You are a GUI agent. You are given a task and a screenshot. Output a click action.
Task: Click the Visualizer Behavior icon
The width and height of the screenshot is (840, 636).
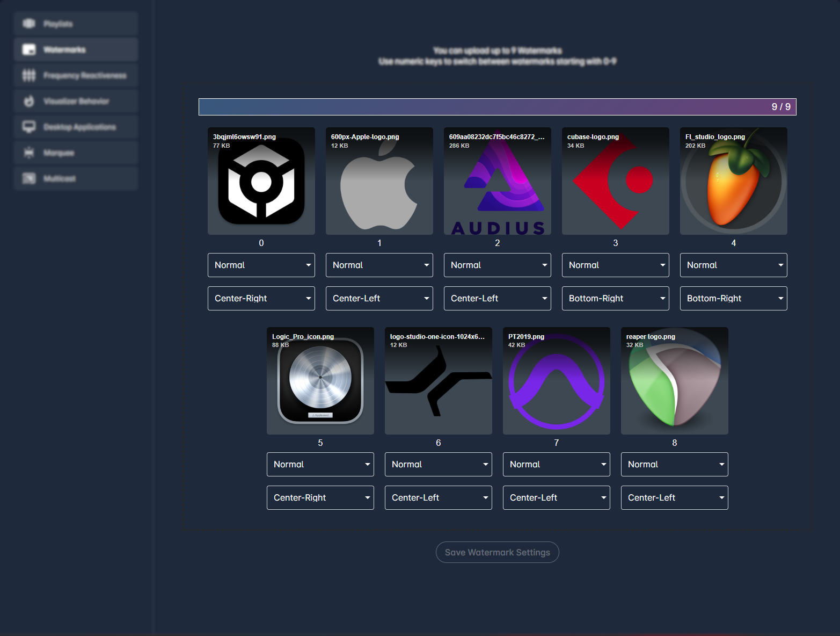[x=29, y=101]
